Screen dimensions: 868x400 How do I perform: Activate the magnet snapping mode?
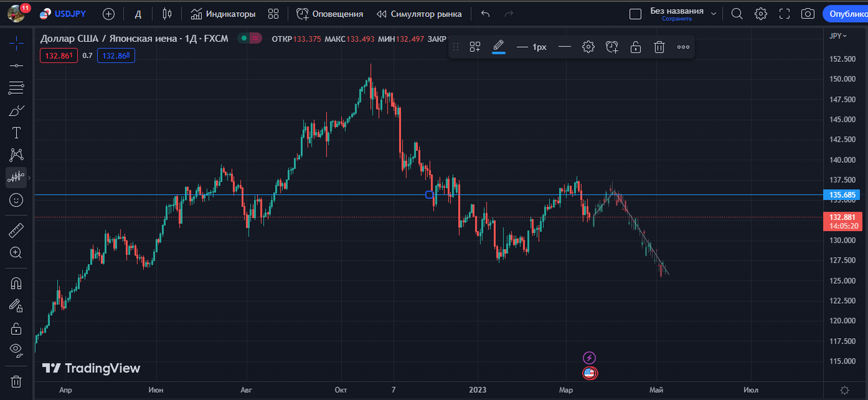click(16, 283)
